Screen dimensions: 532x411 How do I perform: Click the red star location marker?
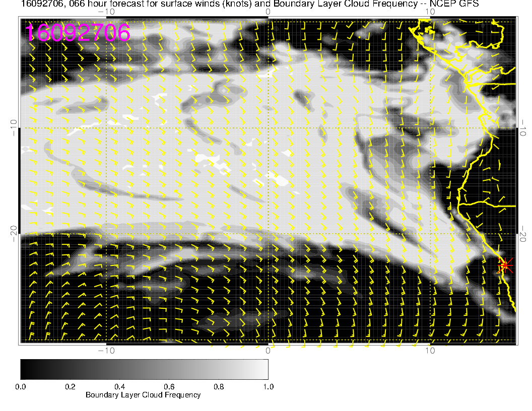505,265
